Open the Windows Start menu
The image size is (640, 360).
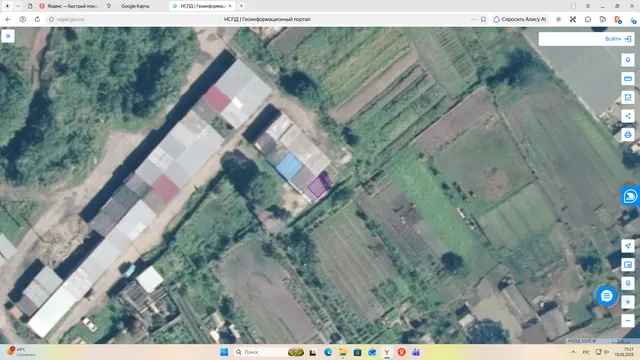click(x=224, y=352)
